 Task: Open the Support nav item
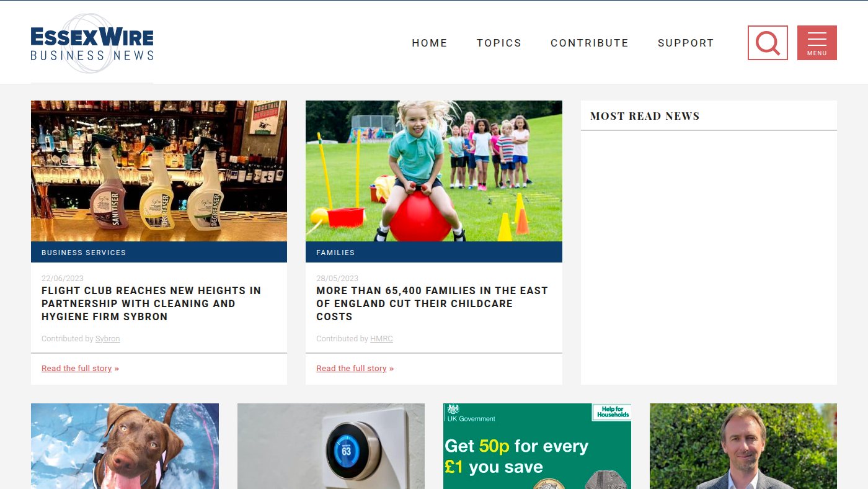pos(686,43)
